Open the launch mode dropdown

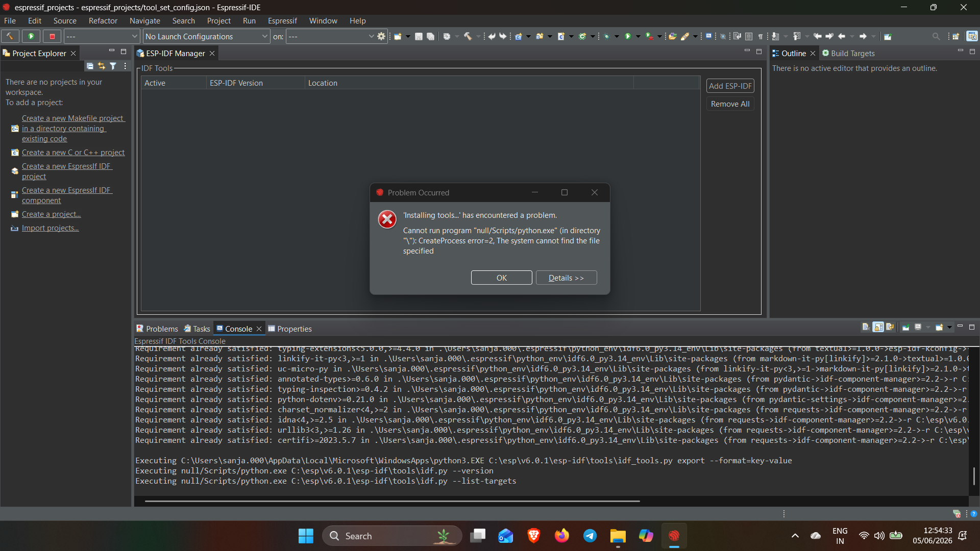point(102,36)
